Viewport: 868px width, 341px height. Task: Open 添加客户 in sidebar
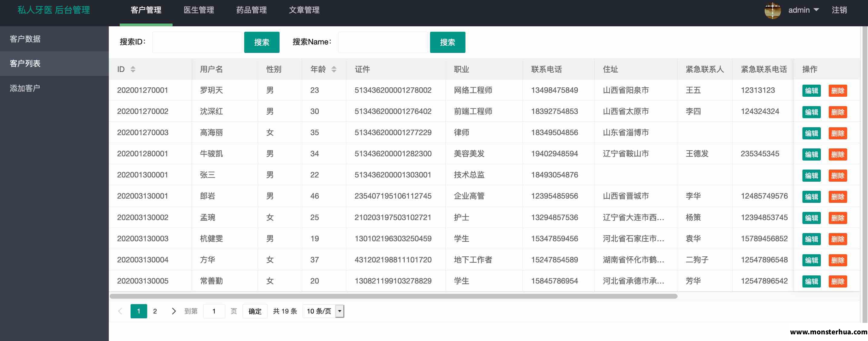click(54, 88)
